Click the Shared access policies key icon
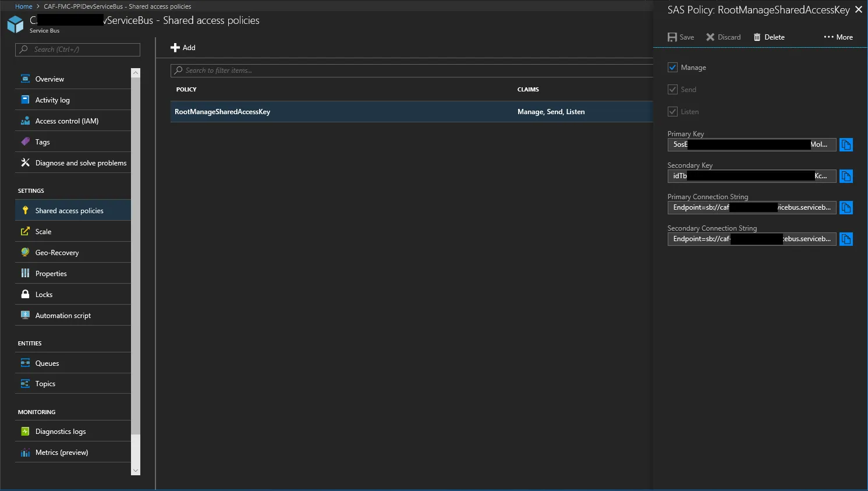The image size is (868, 491). (25, 210)
